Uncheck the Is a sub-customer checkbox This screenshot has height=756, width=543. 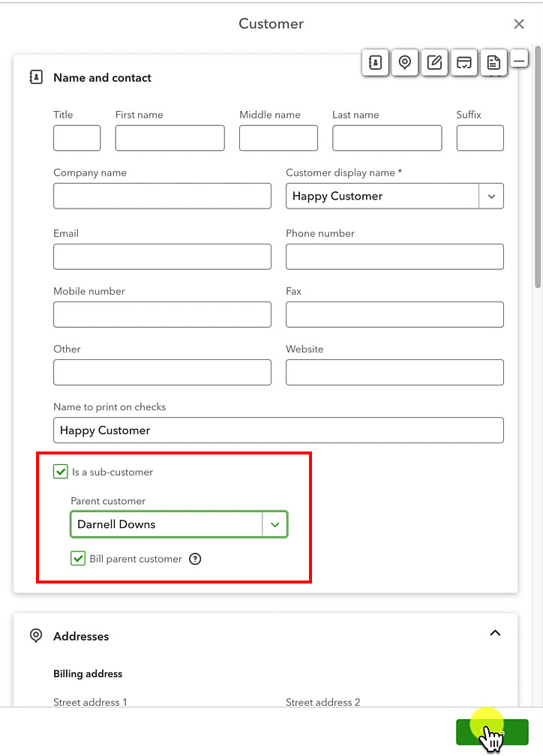click(60, 472)
